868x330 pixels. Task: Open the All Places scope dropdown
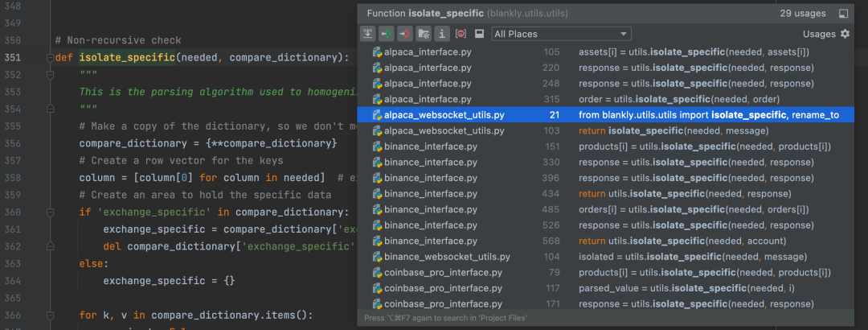[561, 34]
